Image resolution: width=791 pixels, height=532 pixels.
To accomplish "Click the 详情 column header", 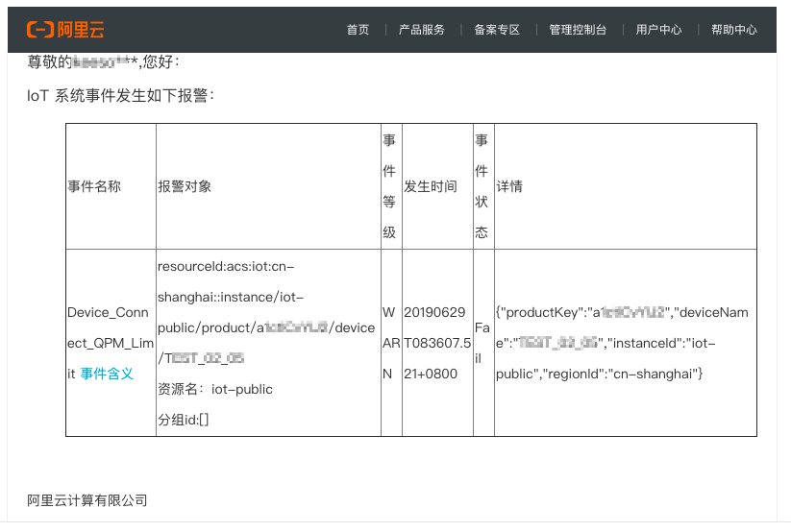I will 626,186.
